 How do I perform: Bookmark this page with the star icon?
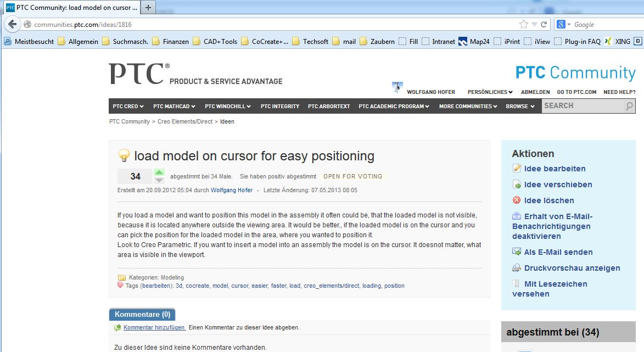click(523, 24)
